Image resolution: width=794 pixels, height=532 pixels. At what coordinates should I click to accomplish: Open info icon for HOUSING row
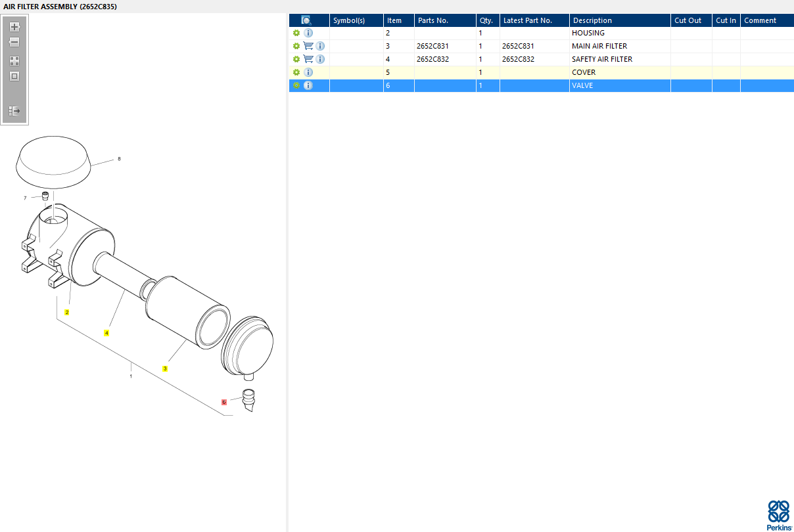[x=308, y=33]
